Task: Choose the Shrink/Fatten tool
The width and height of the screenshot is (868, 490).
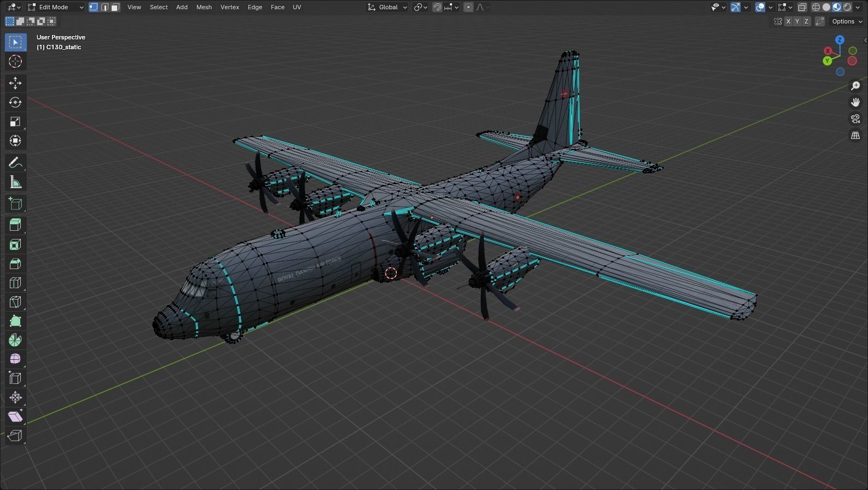Action: [x=15, y=397]
